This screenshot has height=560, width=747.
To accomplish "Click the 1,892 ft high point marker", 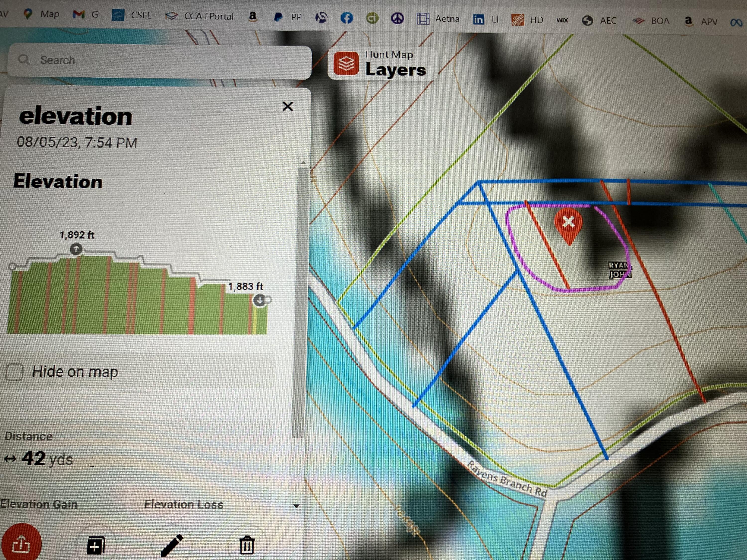I will 76,249.
